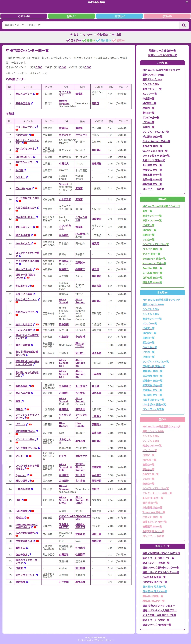Switch to the 日向坂46 group tab
This screenshot has height=644, width=191.
[119, 16]
